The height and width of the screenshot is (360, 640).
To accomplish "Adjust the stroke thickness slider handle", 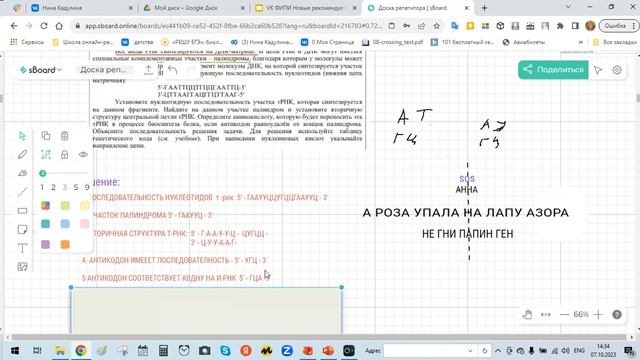I will pyautogui.click(x=42, y=173).
